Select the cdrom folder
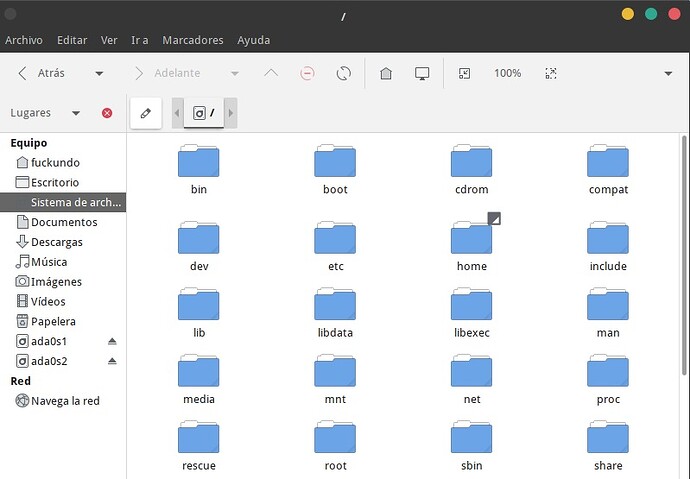The height and width of the screenshot is (479, 690). click(x=471, y=169)
